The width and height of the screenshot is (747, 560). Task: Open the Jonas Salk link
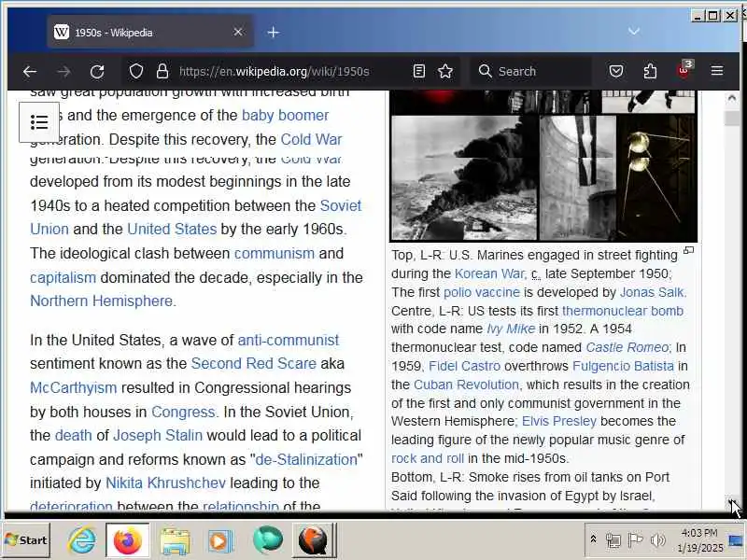[652, 292]
